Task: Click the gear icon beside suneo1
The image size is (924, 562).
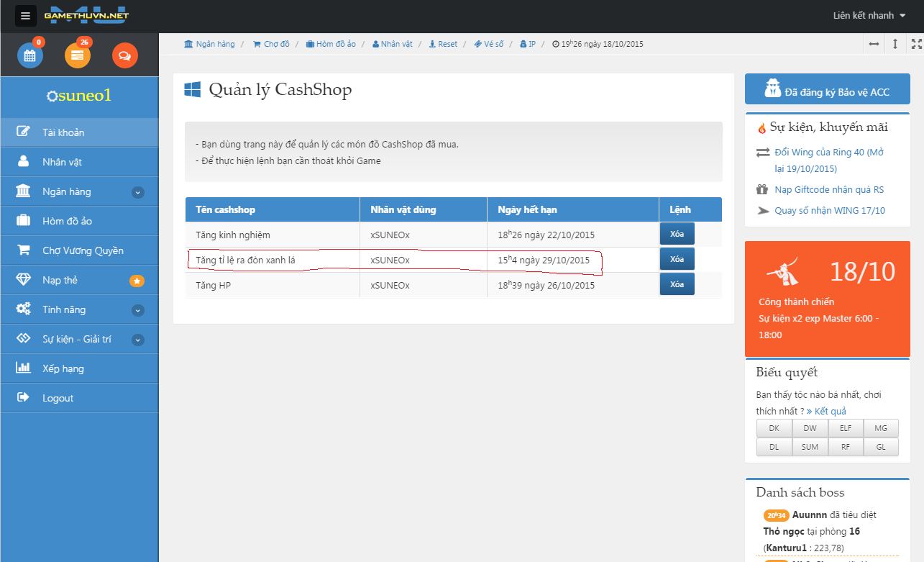Action: pyautogui.click(x=52, y=96)
